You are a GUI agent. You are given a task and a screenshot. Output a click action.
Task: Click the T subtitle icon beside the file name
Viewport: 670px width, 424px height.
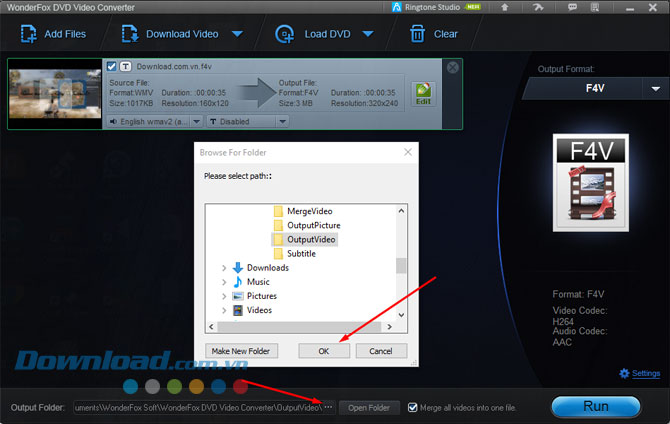[125, 66]
